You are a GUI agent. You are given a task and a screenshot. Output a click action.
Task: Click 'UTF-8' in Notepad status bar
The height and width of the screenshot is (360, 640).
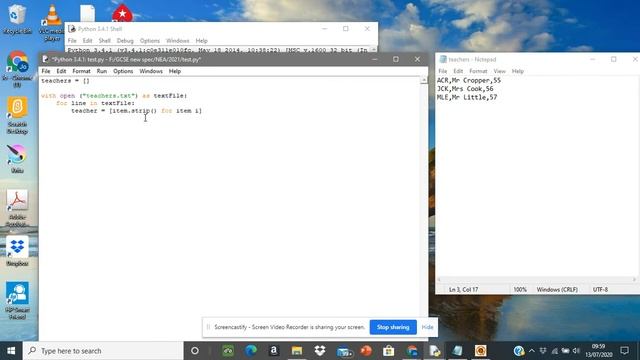tap(600, 289)
